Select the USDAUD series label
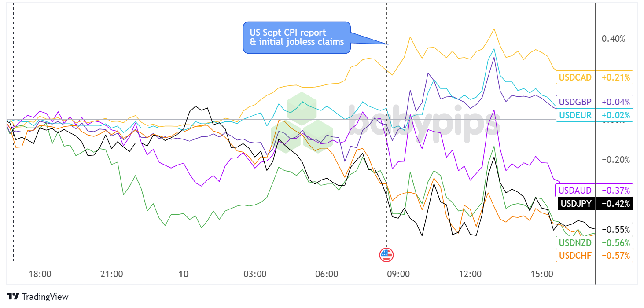This screenshot has height=308, width=644. tap(575, 191)
